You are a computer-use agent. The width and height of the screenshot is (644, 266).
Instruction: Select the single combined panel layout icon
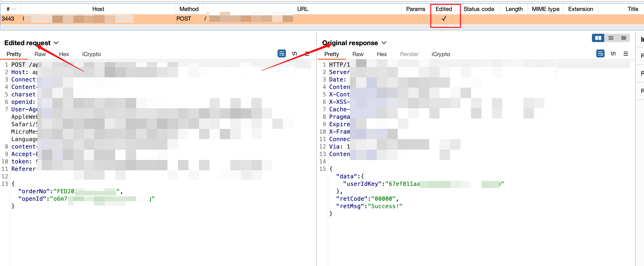point(623,38)
